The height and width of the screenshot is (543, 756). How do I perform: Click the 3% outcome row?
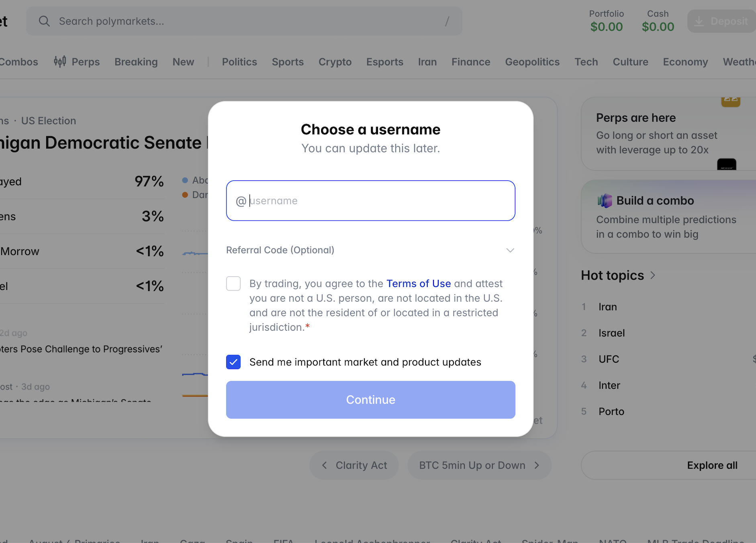pos(82,216)
